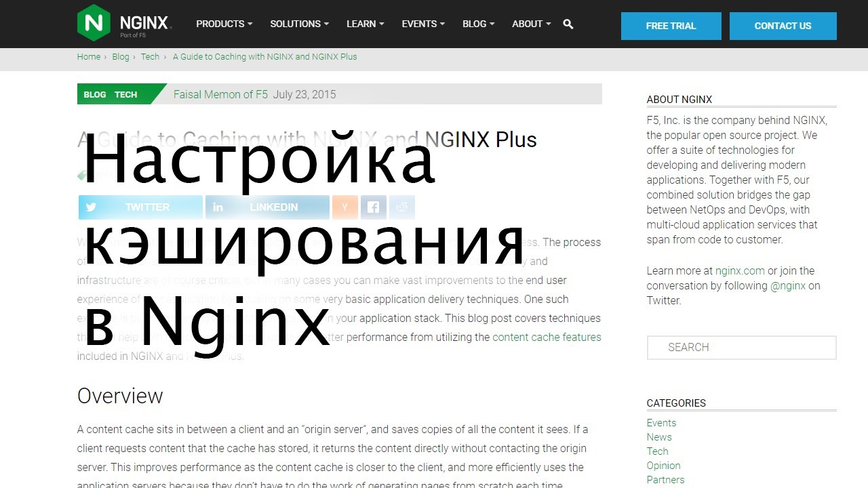The height and width of the screenshot is (488, 868).
Task: Open the content cache features link
Action: [x=547, y=337]
